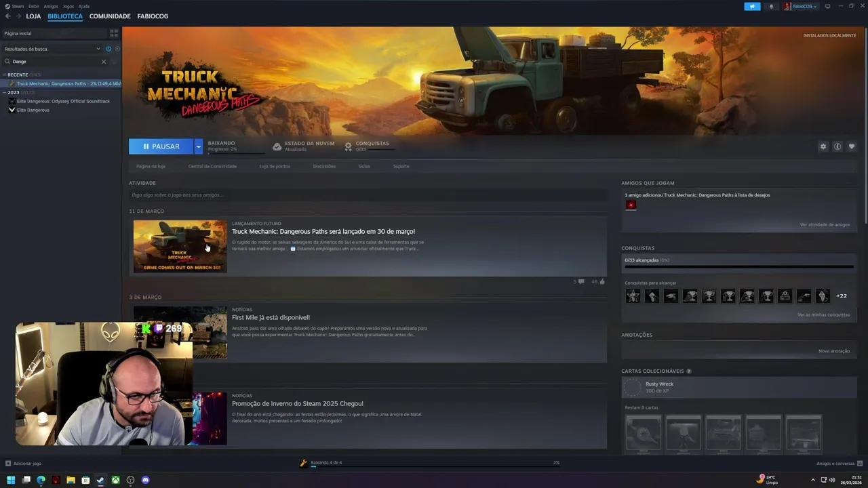This screenshot has height=488, width=868.
Task: Open comments icon on the March 11 post
Action: pyautogui.click(x=581, y=281)
